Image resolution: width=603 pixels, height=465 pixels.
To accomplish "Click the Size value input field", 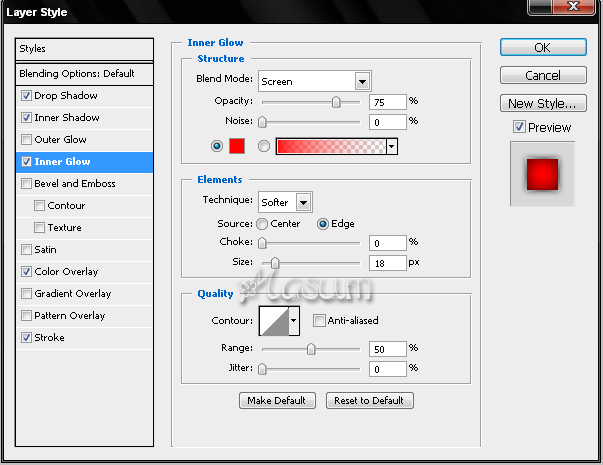I will coord(387,263).
